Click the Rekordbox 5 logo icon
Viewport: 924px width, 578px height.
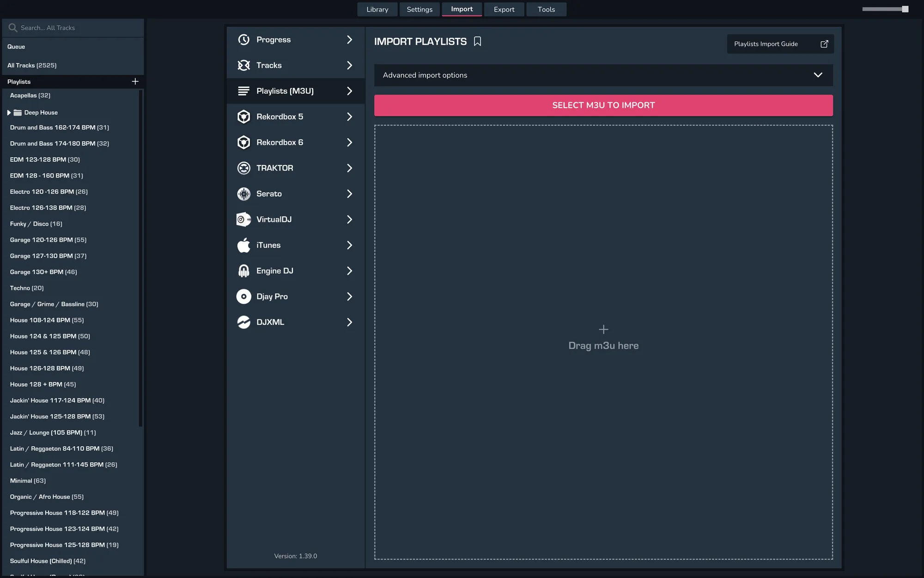point(243,117)
